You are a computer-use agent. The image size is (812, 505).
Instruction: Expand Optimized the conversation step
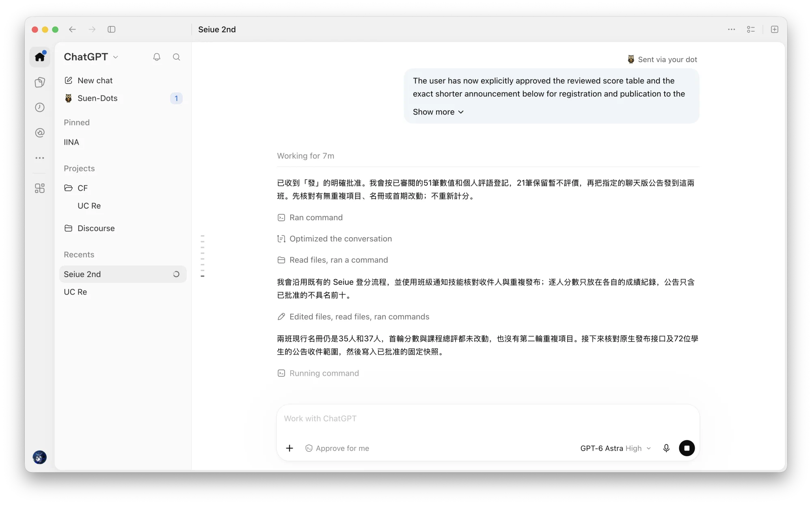click(x=335, y=238)
